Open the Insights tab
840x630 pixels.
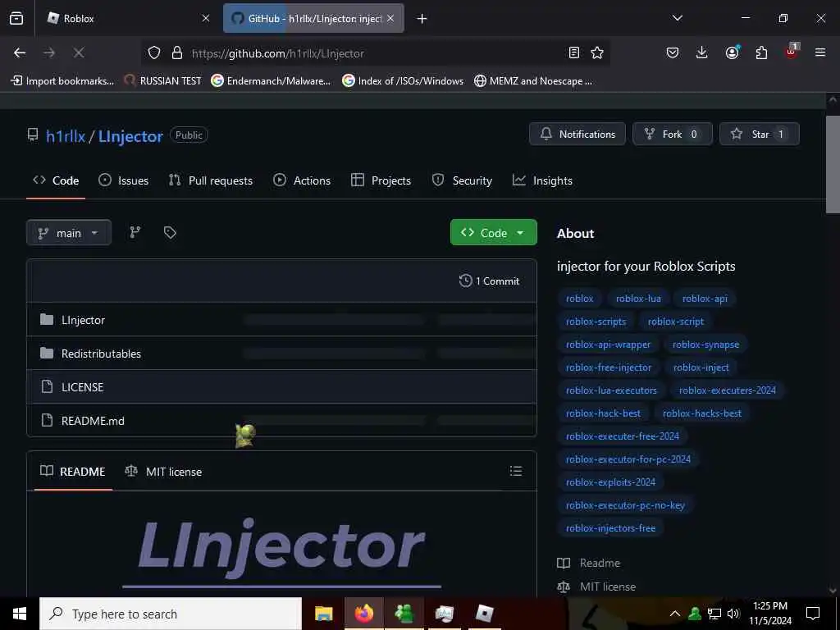click(x=542, y=180)
